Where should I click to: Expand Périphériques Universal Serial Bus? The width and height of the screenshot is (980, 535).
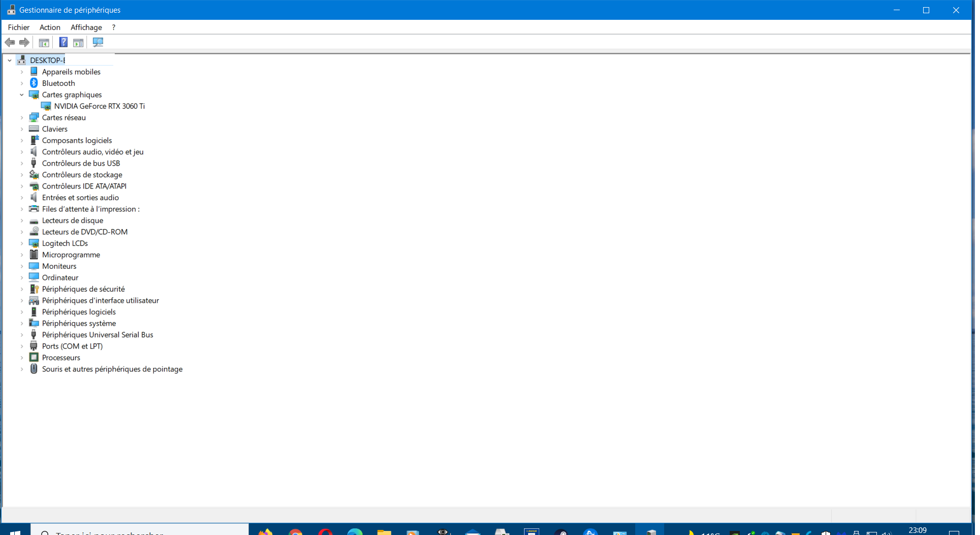(22, 335)
